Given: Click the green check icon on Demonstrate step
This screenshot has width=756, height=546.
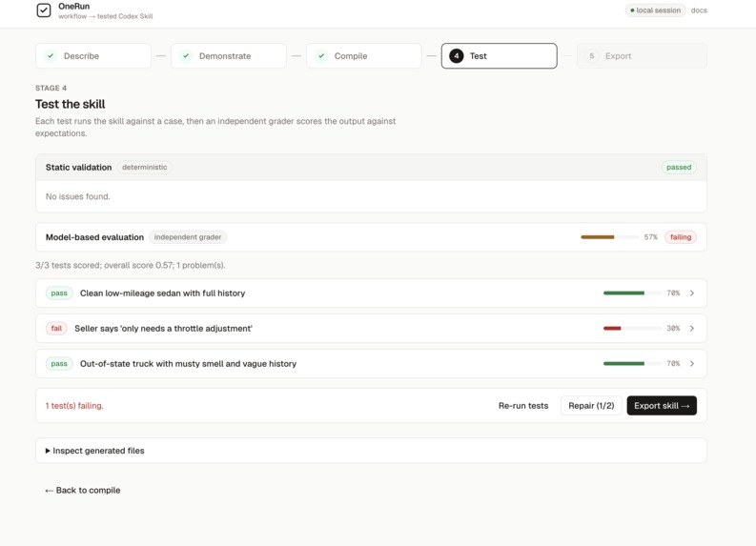Looking at the screenshot, I should 186,56.
